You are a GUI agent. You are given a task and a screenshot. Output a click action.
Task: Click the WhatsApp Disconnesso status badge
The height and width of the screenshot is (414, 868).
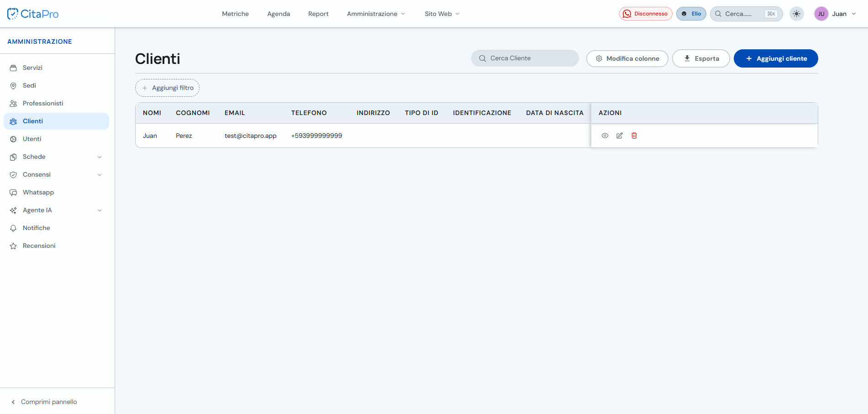click(646, 14)
